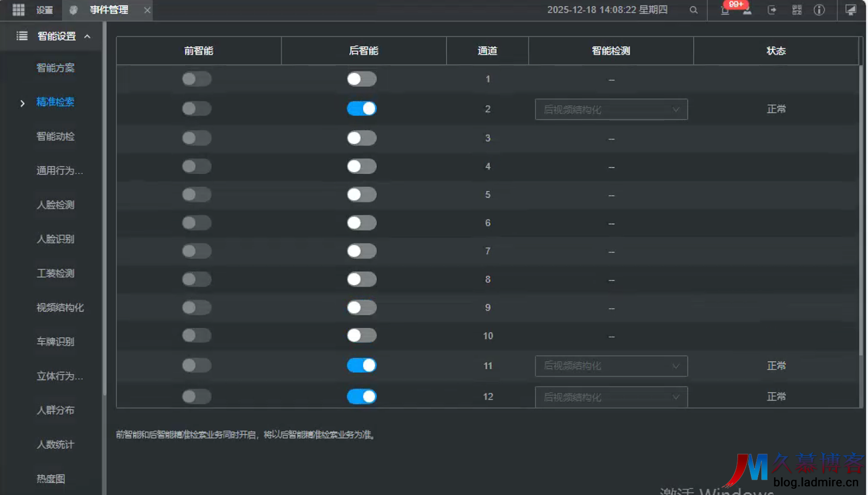Image resolution: width=868 pixels, height=495 pixels.
Task: Go to 视频结构化 settings
Action: tap(60, 308)
